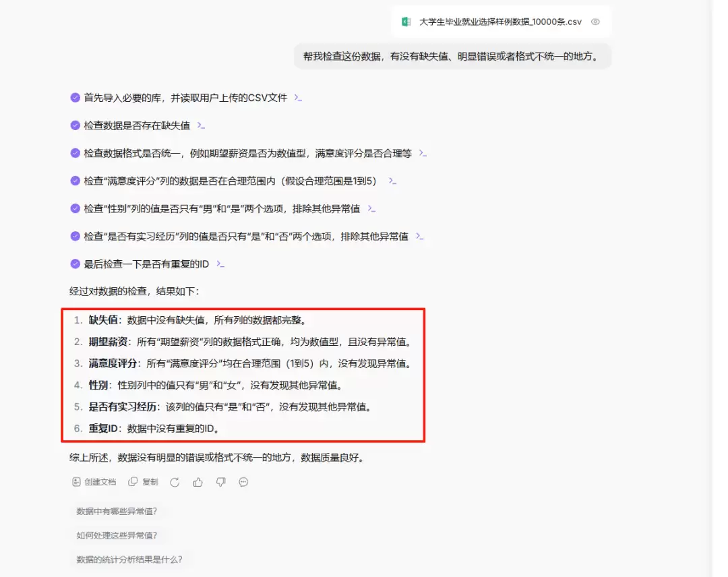The width and height of the screenshot is (728, 577).
Task: Select result line 重复ID: 数据中没有重复的ID
Action: (x=154, y=429)
